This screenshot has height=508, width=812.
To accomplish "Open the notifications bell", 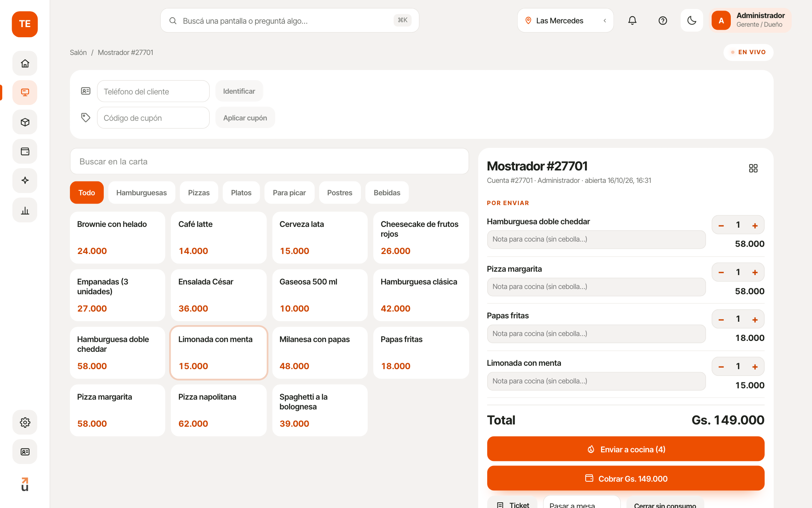I will pyautogui.click(x=632, y=20).
